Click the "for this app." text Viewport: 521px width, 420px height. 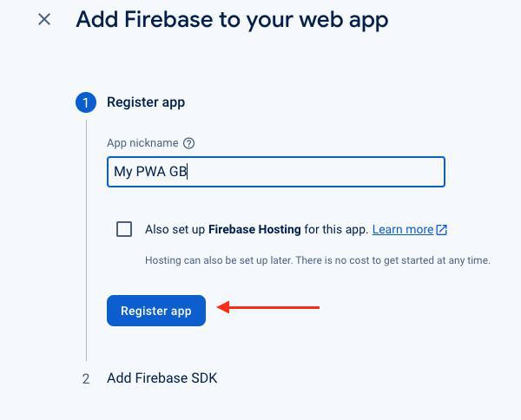click(336, 230)
